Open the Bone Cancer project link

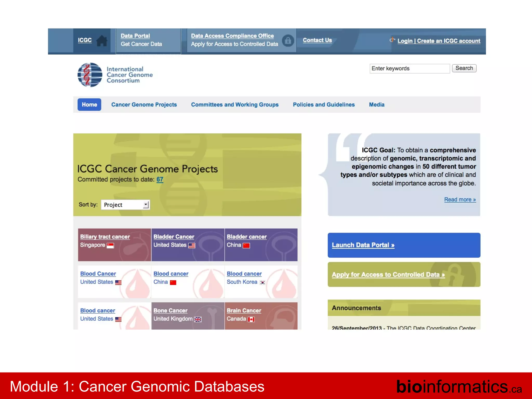click(170, 311)
